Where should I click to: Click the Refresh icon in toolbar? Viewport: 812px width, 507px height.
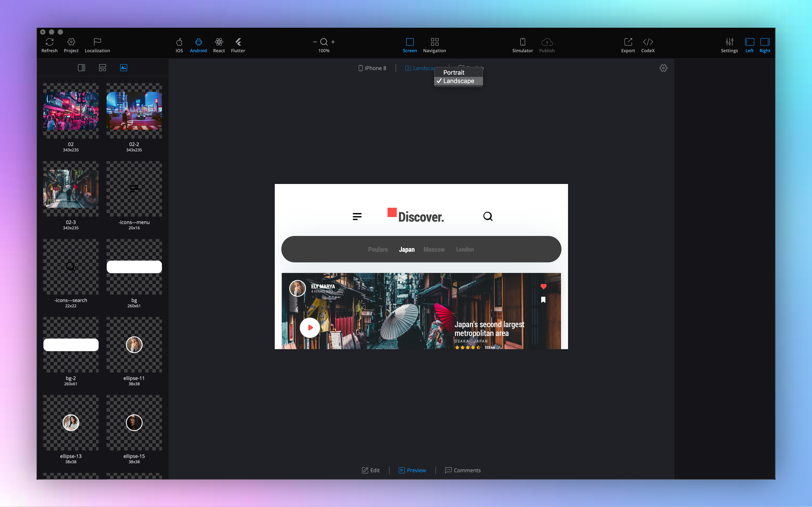click(x=49, y=42)
